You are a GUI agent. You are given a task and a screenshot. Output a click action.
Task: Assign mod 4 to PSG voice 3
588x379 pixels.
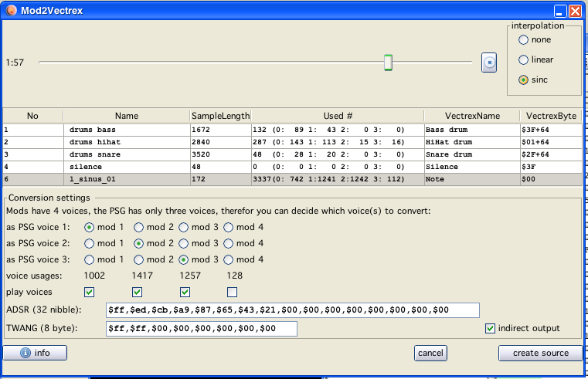pyautogui.click(x=229, y=259)
